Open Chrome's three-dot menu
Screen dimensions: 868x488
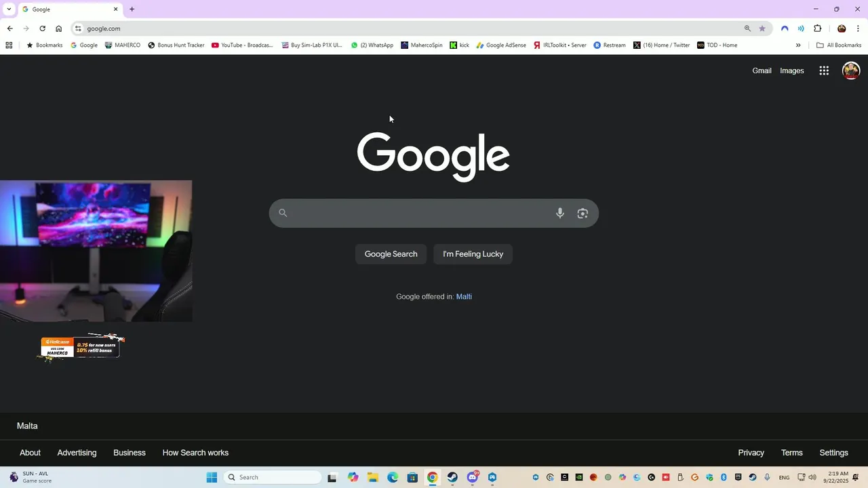858,28
